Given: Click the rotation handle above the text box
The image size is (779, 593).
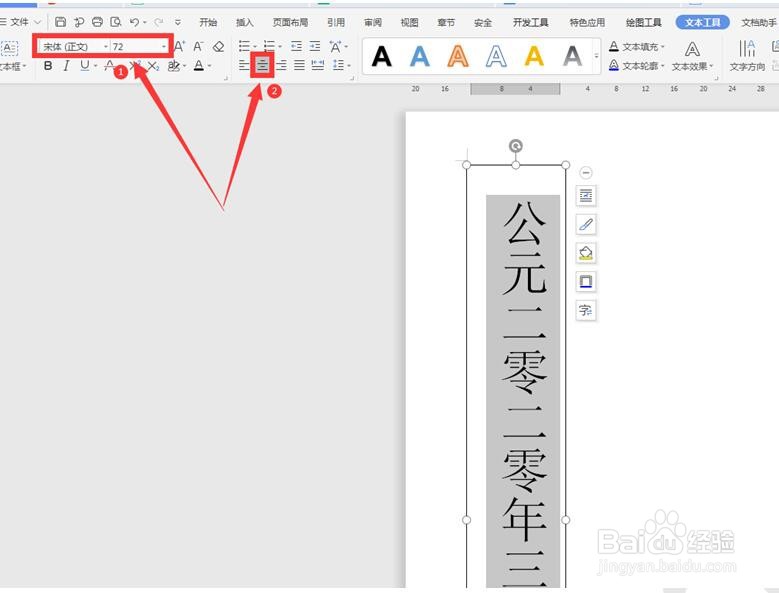Looking at the screenshot, I should pyautogui.click(x=516, y=146).
